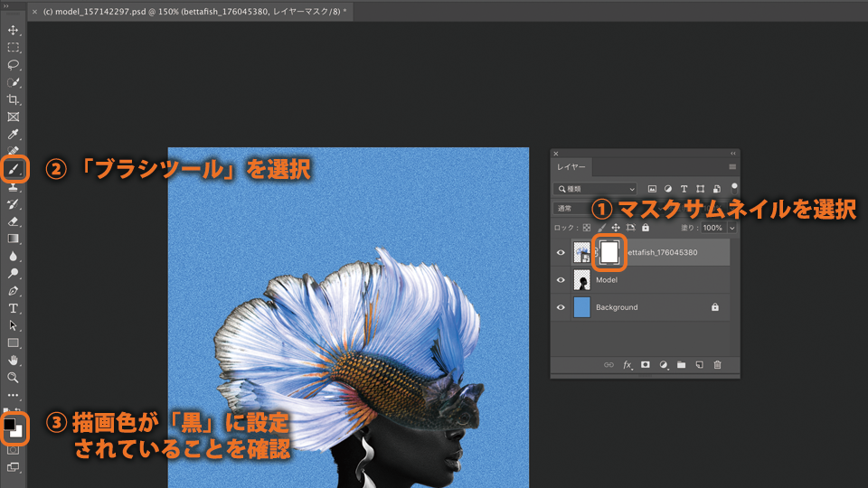Select the Gradient tool
The width and height of the screenshot is (868, 488).
13,239
